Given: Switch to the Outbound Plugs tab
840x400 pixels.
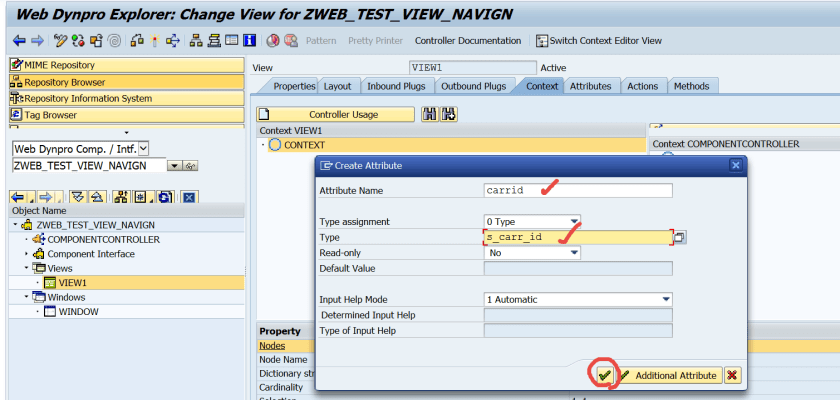Looking at the screenshot, I should (x=474, y=86).
